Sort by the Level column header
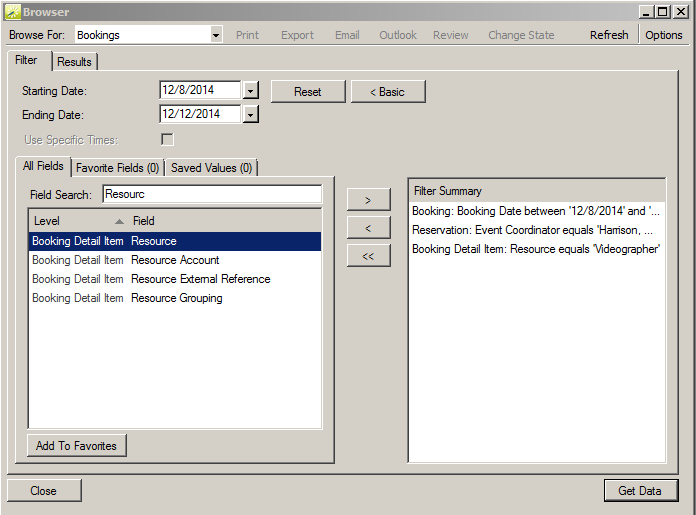 79,221
